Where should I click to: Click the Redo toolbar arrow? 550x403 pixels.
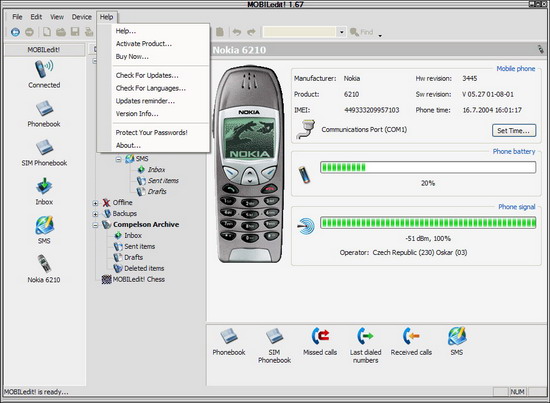[x=251, y=32]
